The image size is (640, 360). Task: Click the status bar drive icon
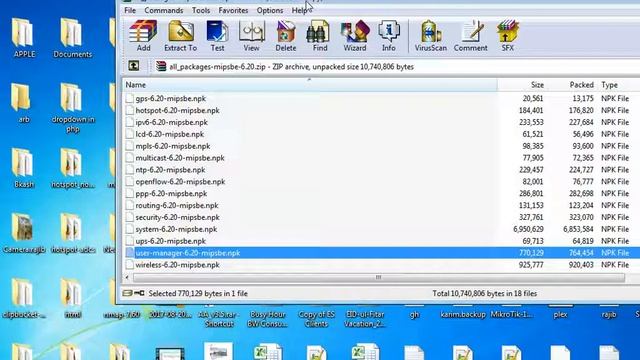pyautogui.click(x=127, y=293)
